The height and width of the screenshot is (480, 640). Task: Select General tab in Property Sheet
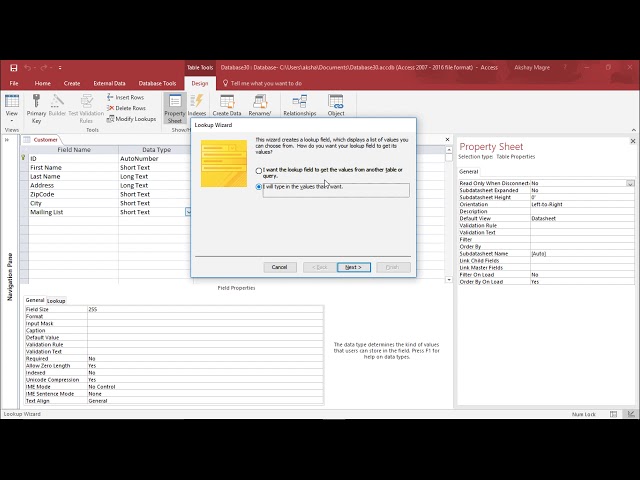(468, 172)
